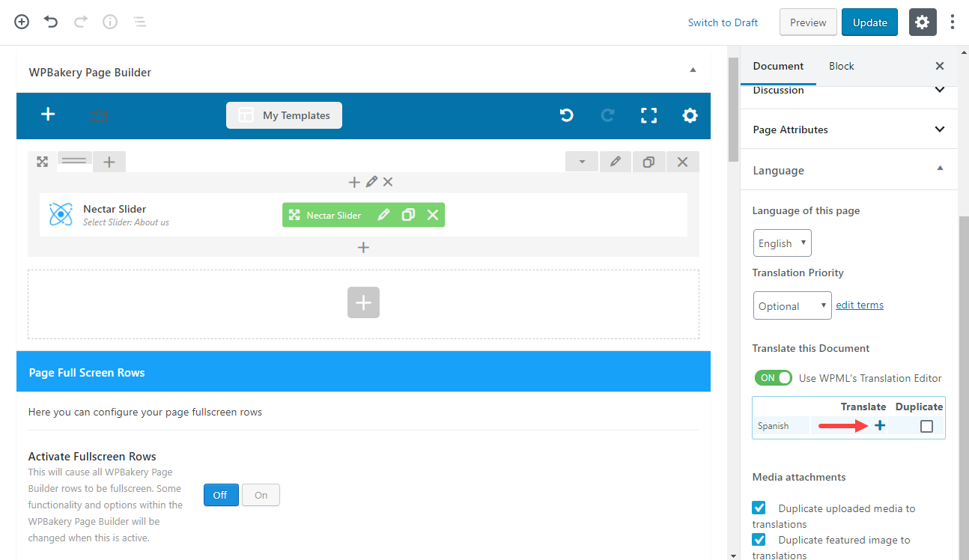Close the document settings sidebar

940,66
